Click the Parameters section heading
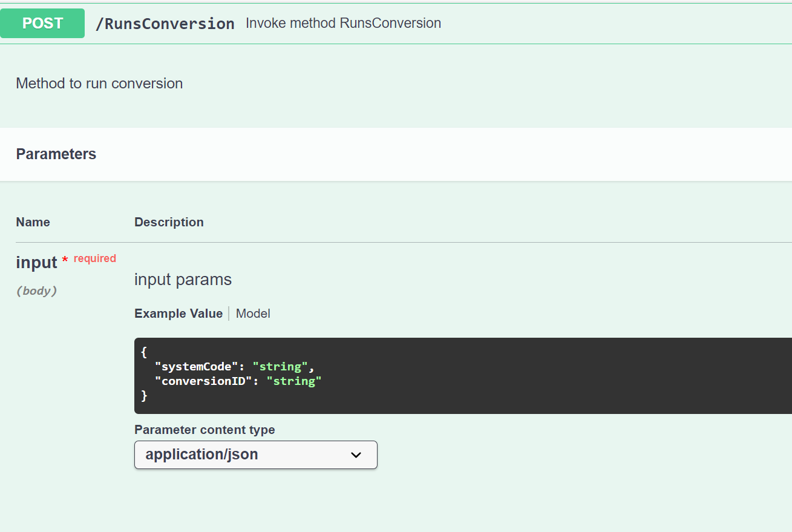 coord(56,154)
